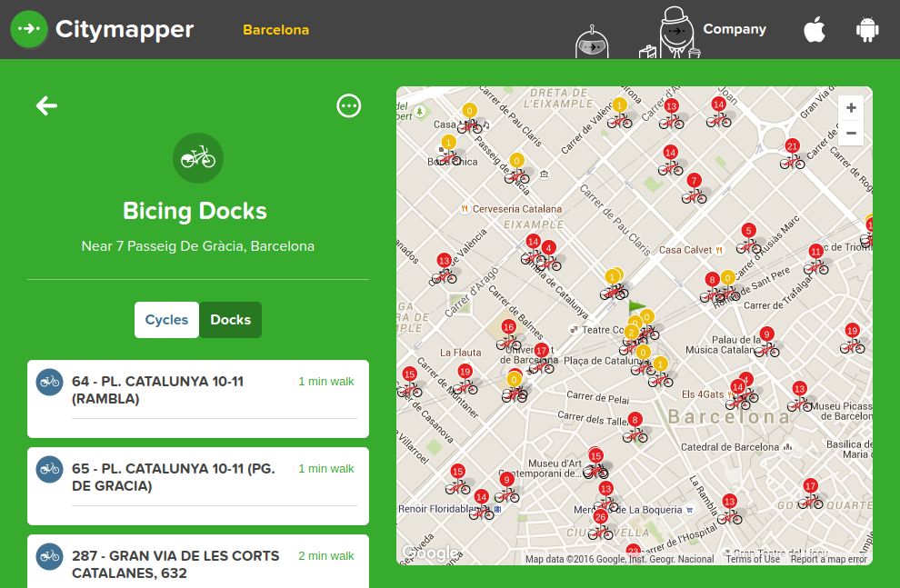Click the bike icon beside dock 65
Screen dimensions: 900x588
pos(49,469)
